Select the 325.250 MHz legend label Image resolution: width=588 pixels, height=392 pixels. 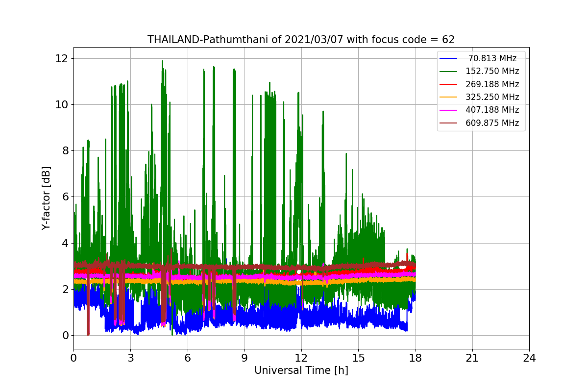[x=492, y=97]
